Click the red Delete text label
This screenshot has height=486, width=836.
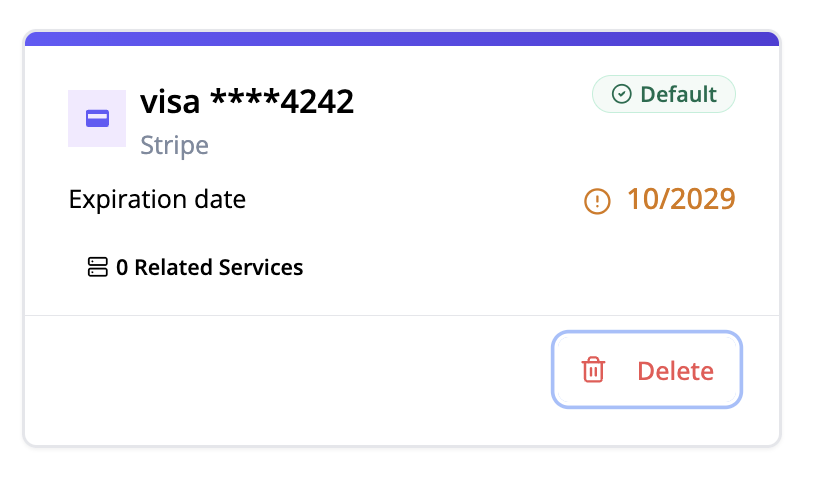(675, 371)
